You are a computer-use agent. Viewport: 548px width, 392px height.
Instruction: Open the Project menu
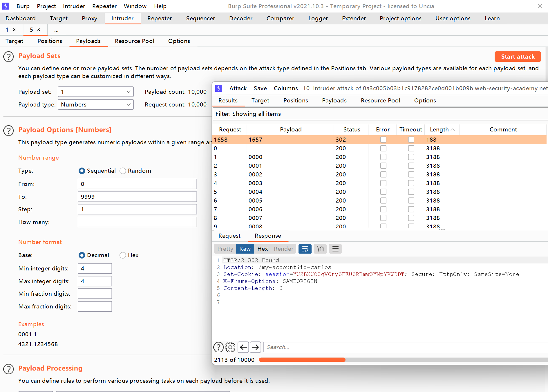click(46, 6)
